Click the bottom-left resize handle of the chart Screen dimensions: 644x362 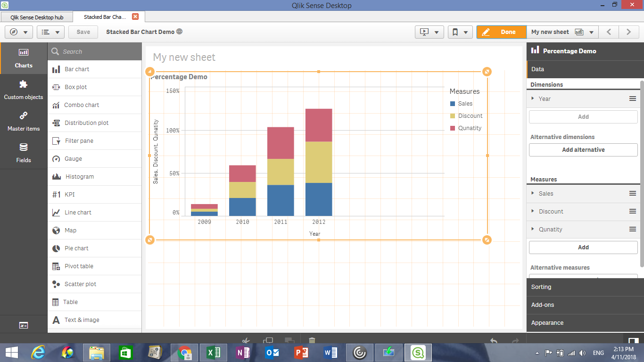click(149, 240)
